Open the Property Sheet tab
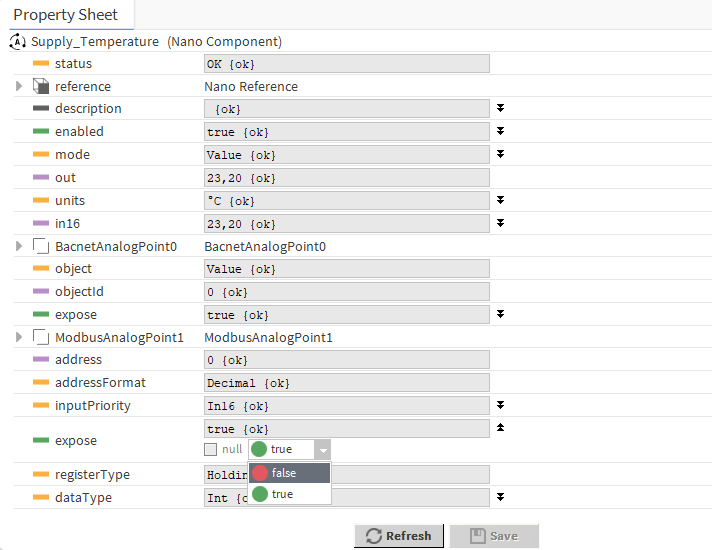 66,15
